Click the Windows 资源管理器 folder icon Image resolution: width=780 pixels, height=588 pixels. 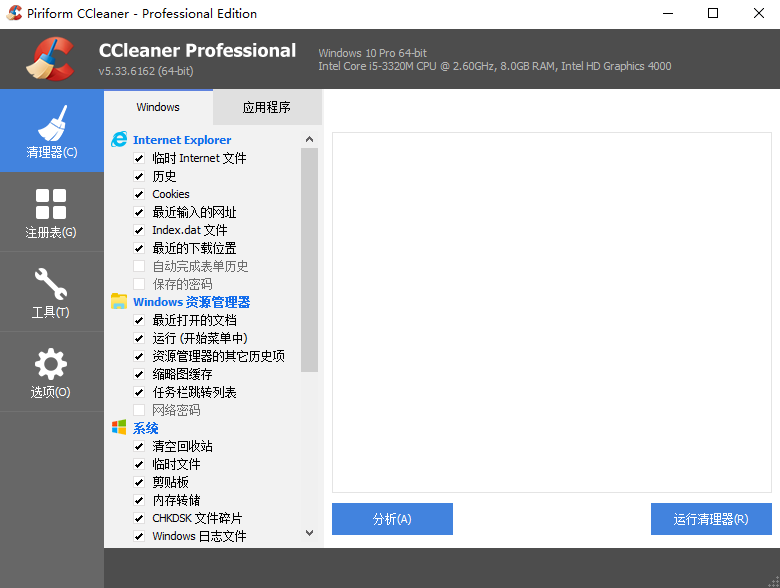point(119,301)
